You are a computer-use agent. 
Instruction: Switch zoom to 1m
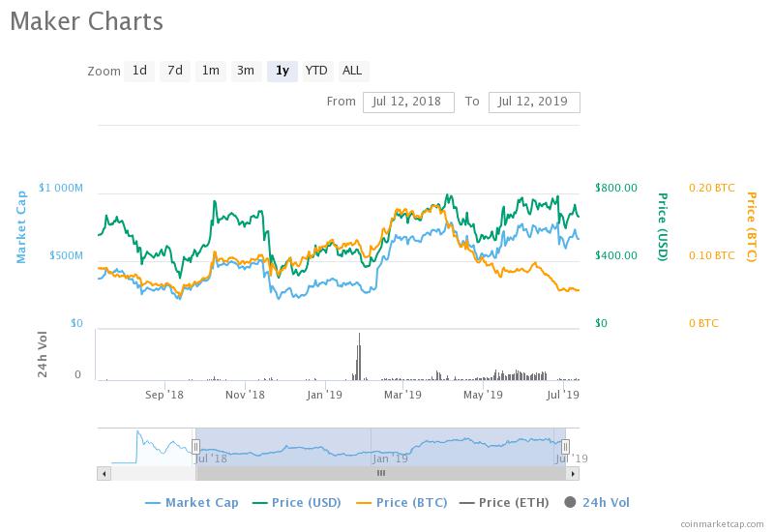[x=210, y=71]
